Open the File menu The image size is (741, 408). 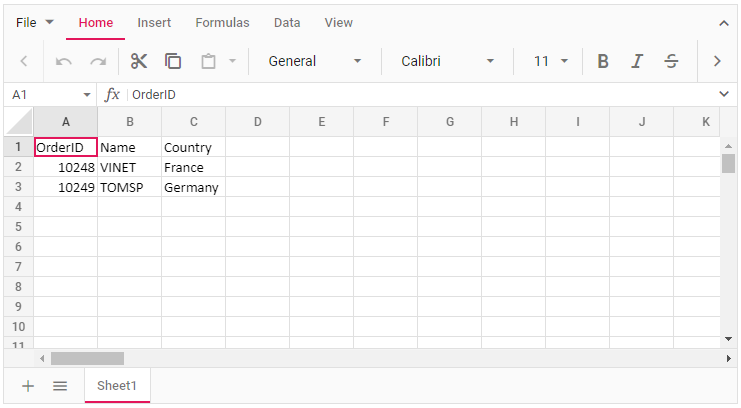(x=35, y=23)
